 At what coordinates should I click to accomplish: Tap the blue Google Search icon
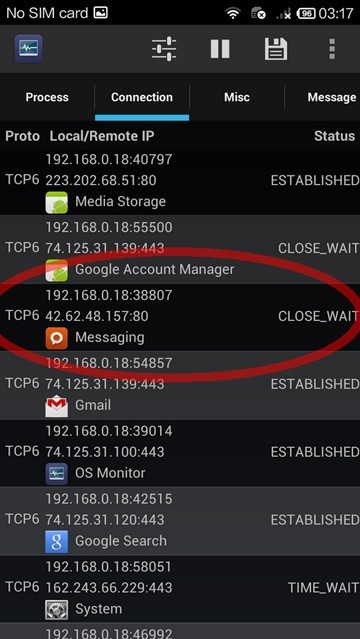(x=57, y=542)
